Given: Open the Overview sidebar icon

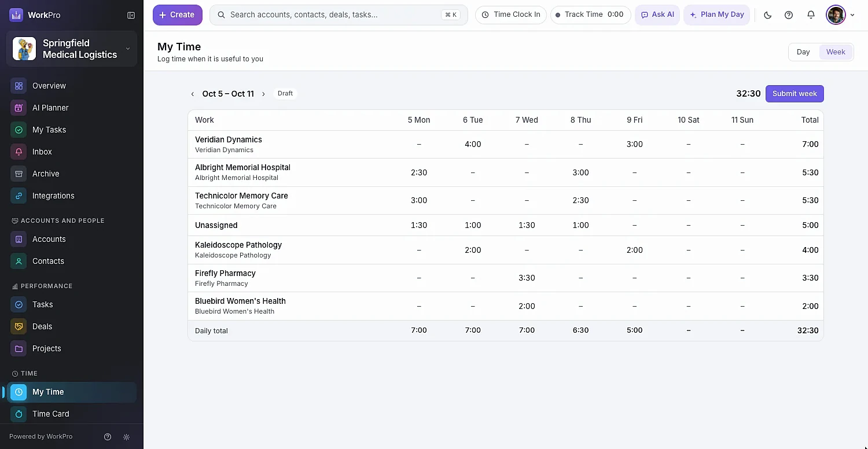Looking at the screenshot, I should (19, 86).
